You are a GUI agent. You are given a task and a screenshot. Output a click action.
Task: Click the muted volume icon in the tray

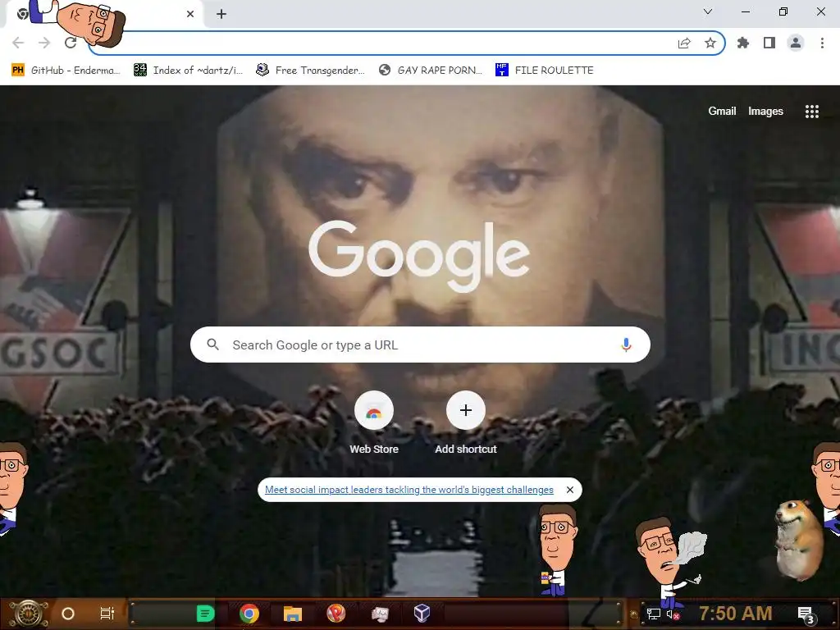pos(673,614)
